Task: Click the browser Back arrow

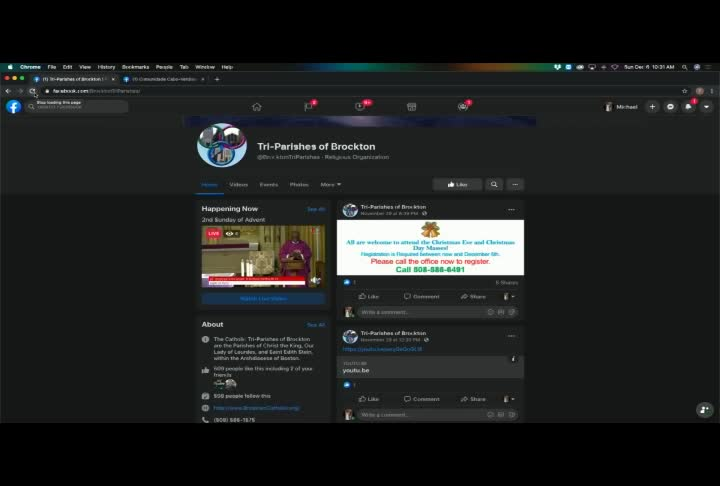Action: 8,91
